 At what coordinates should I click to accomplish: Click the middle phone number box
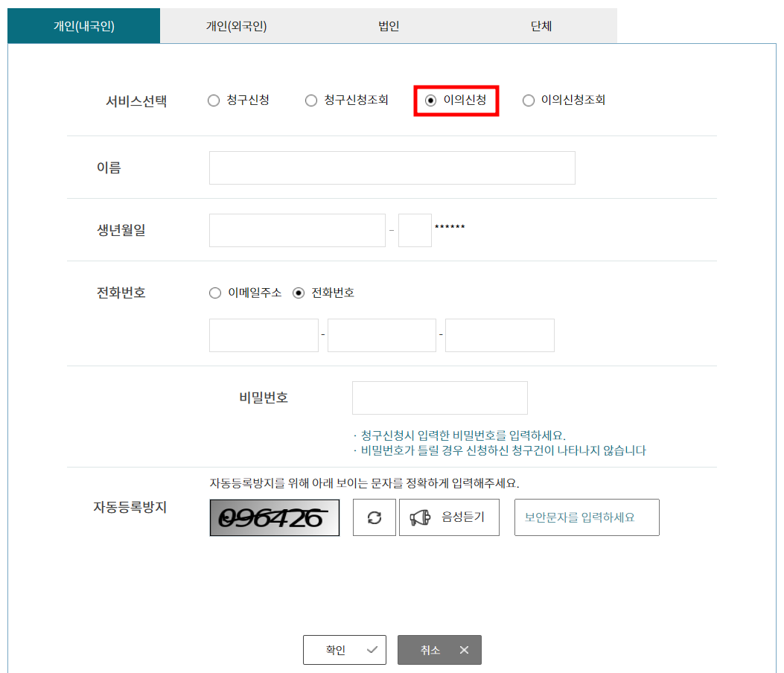381,335
